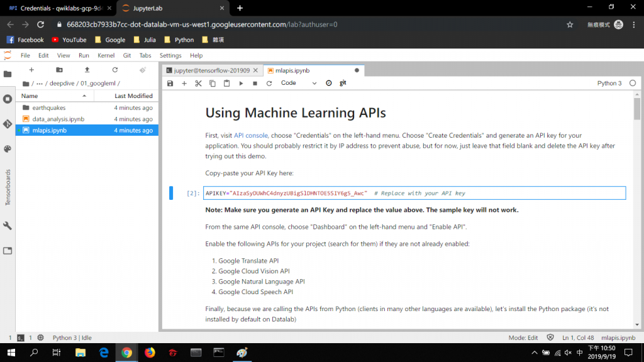Launch Firefox from the taskbar
This screenshot has width=644, height=362.
coord(150,353)
